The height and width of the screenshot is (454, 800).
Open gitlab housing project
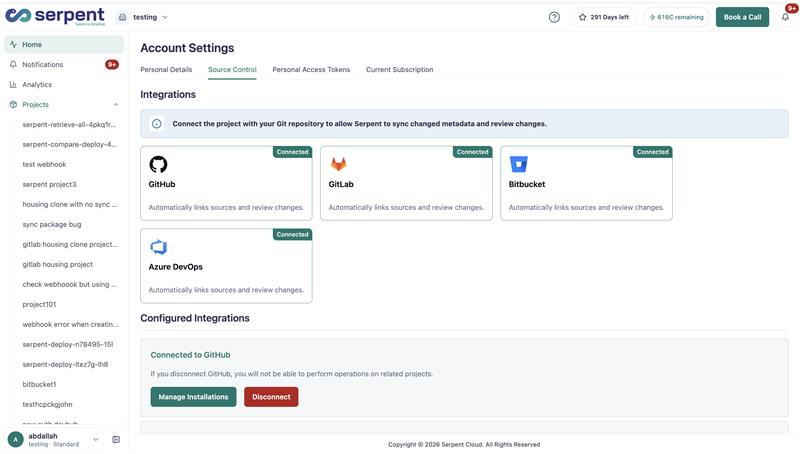pyautogui.click(x=58, y=264)
